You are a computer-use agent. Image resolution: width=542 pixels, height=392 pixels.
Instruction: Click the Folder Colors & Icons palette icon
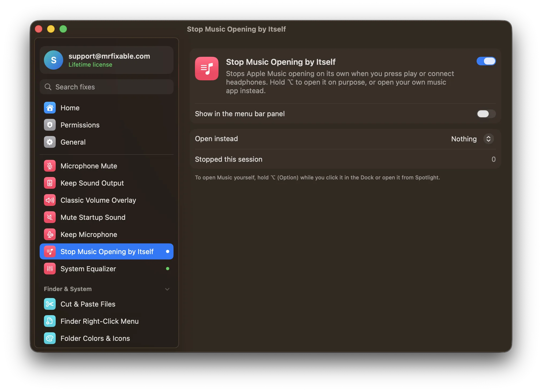pyautogui.click(x=50, y=338)
